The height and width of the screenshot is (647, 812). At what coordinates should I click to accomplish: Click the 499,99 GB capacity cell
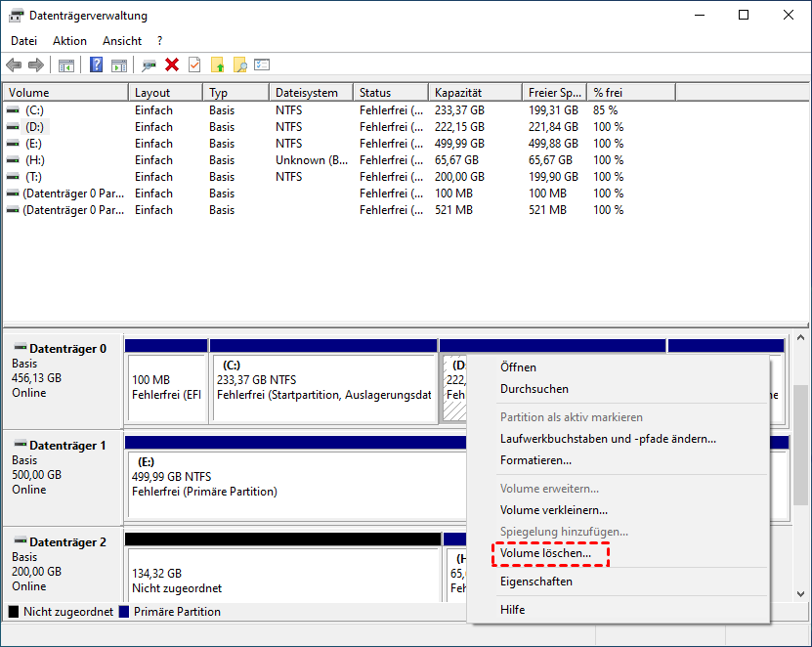[x=459, y=144]
